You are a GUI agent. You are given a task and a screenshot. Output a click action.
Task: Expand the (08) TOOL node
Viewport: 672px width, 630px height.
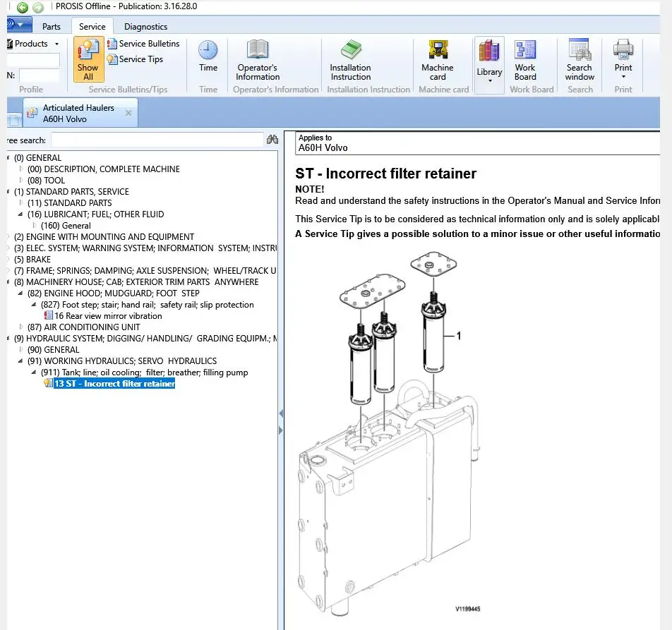pos(21,180)
